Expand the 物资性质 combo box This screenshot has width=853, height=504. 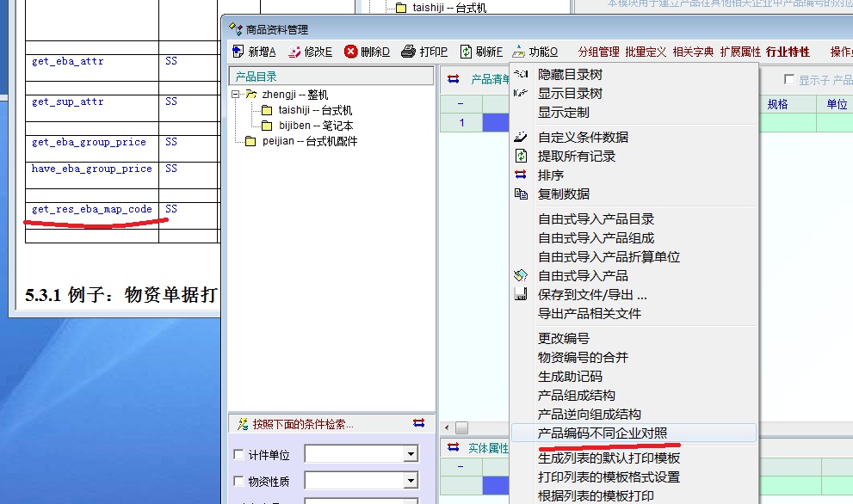(x=411, y=481)
